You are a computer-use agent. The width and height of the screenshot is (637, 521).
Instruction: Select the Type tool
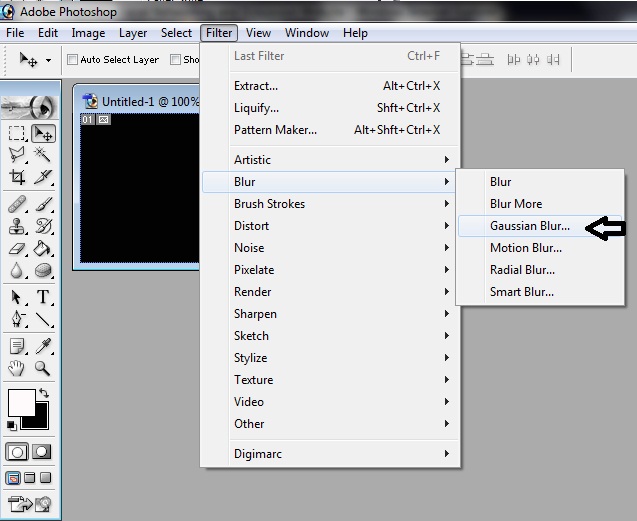coord(43,297)
